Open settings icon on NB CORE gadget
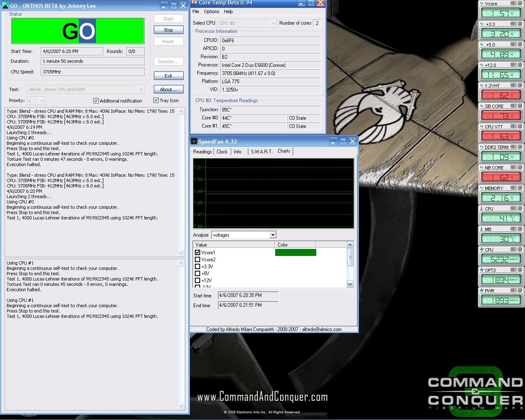Viewport: 525px width, 420px height. pos(514,167)
